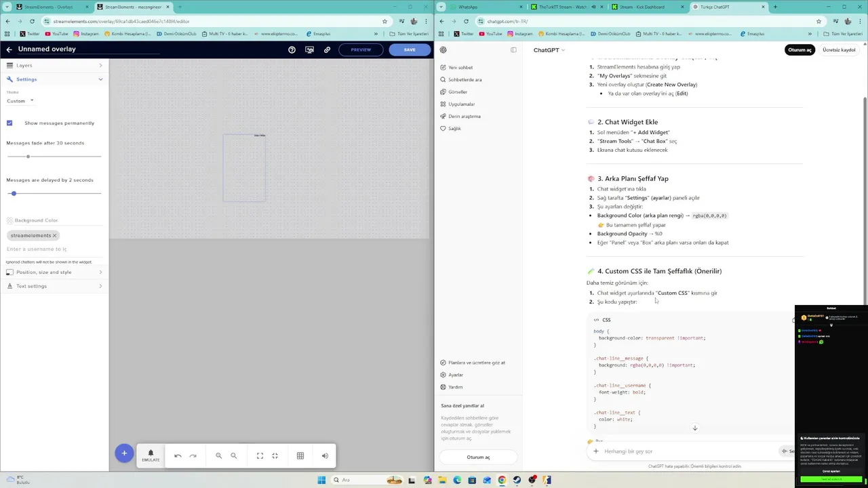Image resolution: width=868 pixels, height=488 pixels.
Task: Undo the last editor action
Action: (x=178, y=456)
